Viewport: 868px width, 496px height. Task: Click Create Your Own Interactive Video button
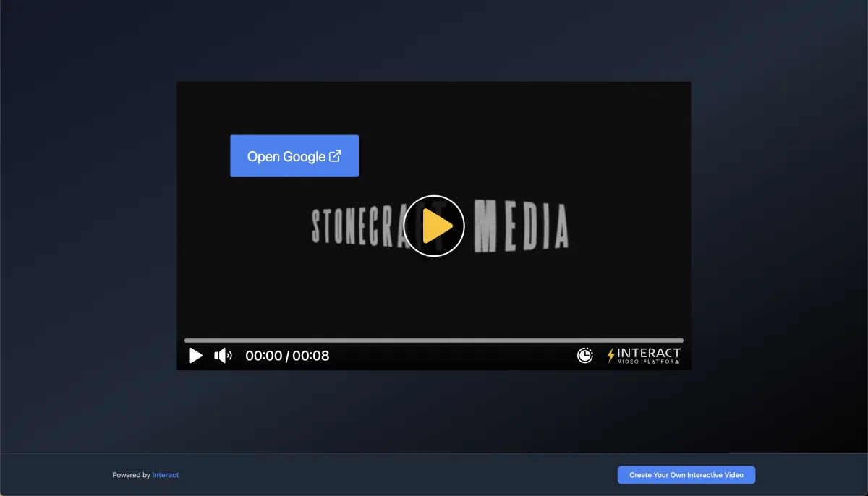[x=686, y=475]
